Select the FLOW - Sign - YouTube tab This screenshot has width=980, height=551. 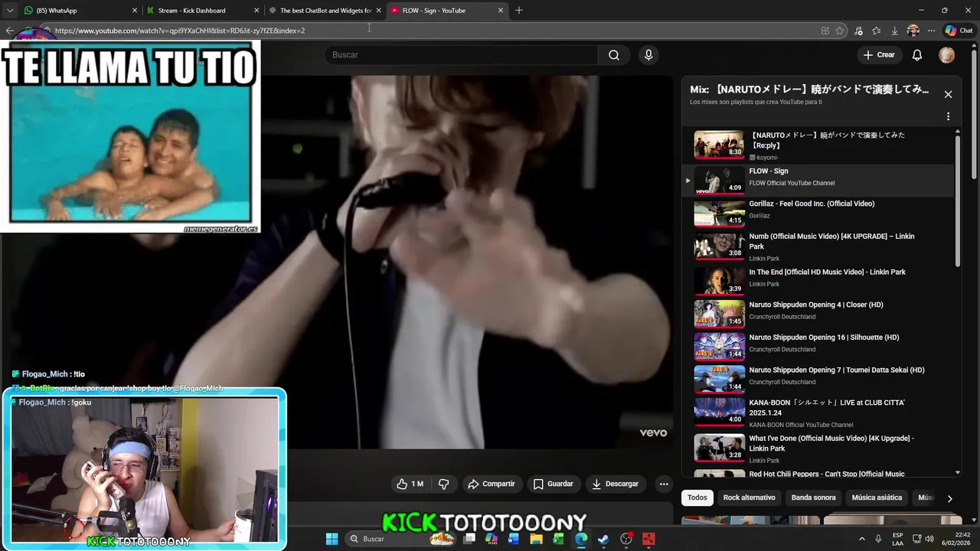(446, 11)
